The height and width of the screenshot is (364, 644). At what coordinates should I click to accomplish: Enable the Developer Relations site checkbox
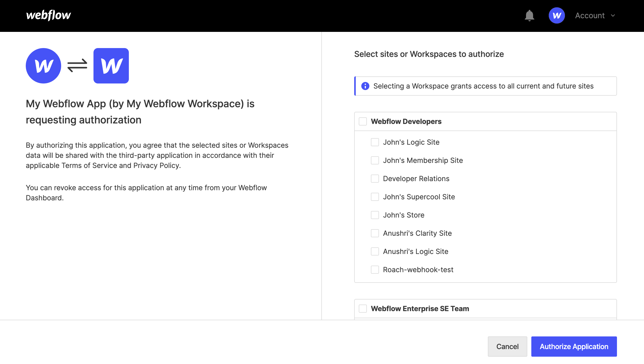375,179
